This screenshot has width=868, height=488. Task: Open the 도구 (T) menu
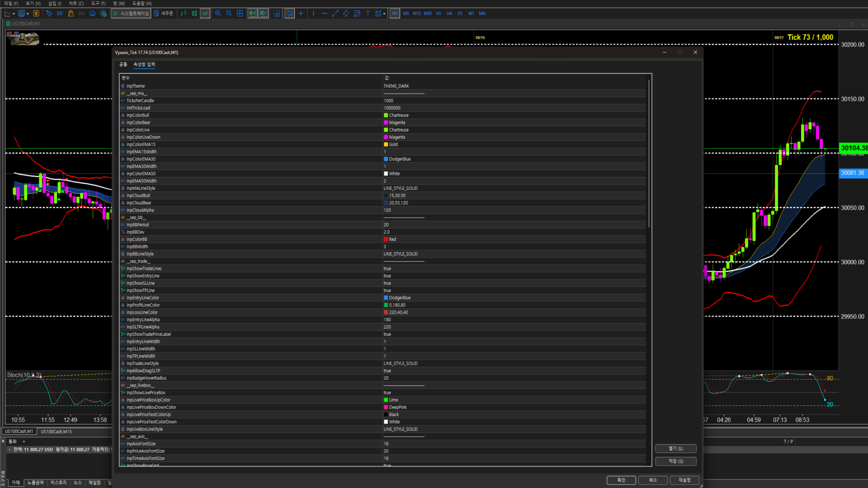[98, 4]
